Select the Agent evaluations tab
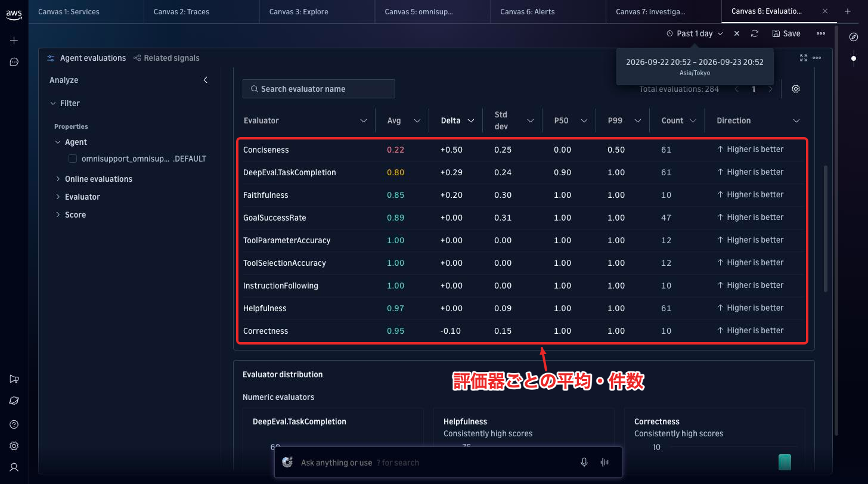The height and width of the screenshot is (484, 868). [86, 58]
